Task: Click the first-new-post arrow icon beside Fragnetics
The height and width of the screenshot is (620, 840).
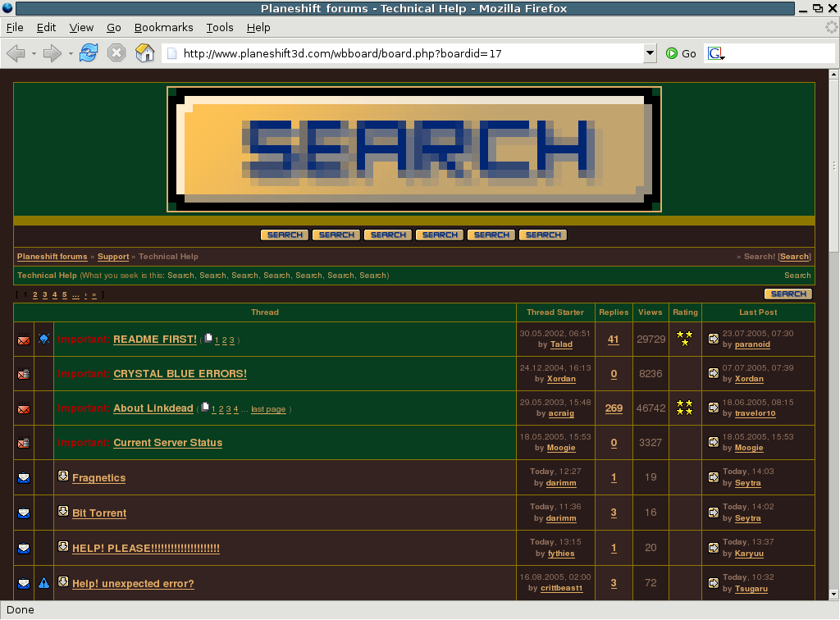Action: click(63, 476)
